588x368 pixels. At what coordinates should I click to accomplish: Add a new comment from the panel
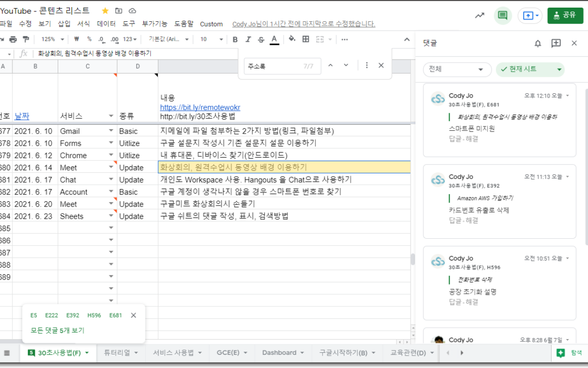556,43
